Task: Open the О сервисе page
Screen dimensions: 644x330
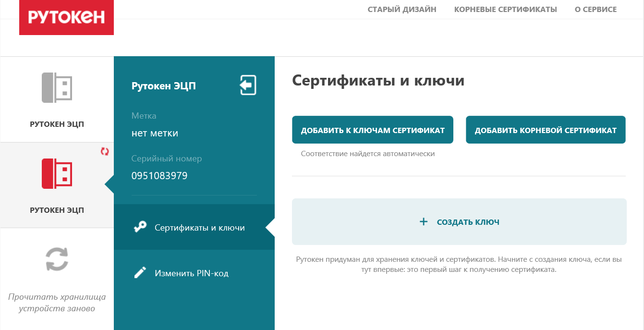Action: coord(595,9)
